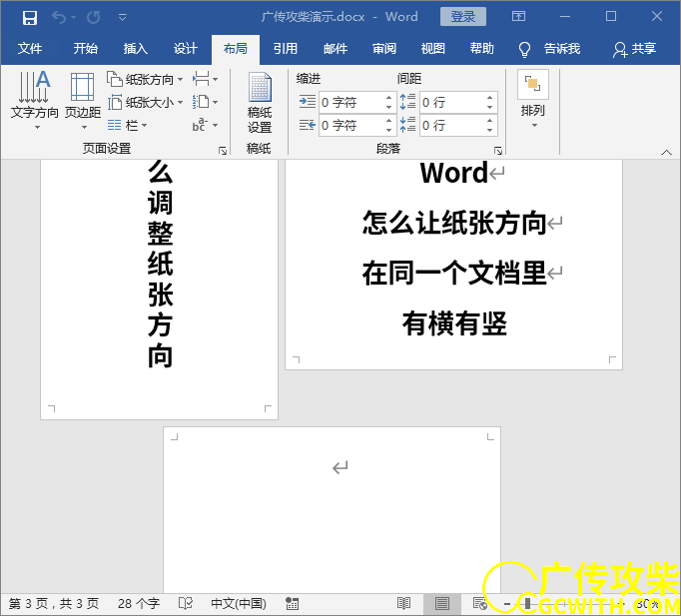The width and height of the screenshot is (681, 616).
Task: Switch to the 开始 tab
Action: [85, 48]
